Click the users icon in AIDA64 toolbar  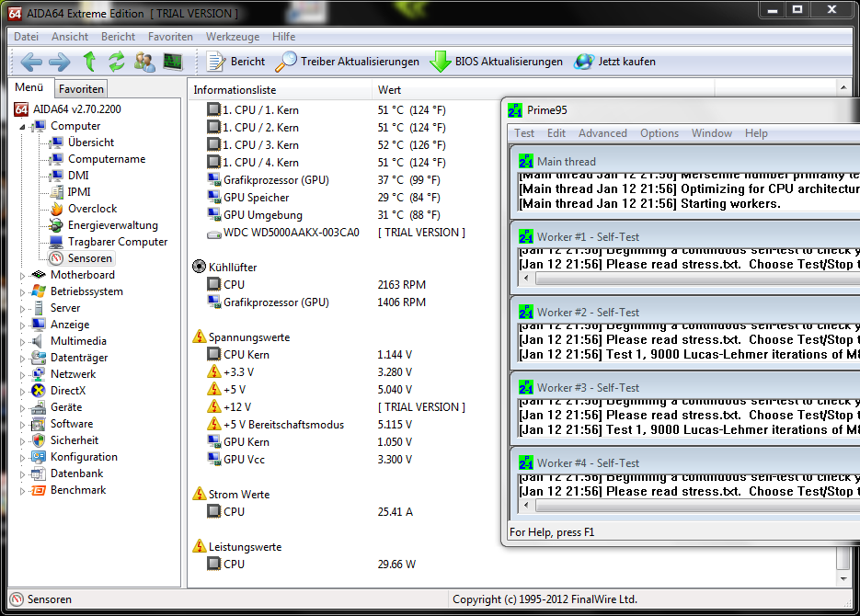[144, 62]
